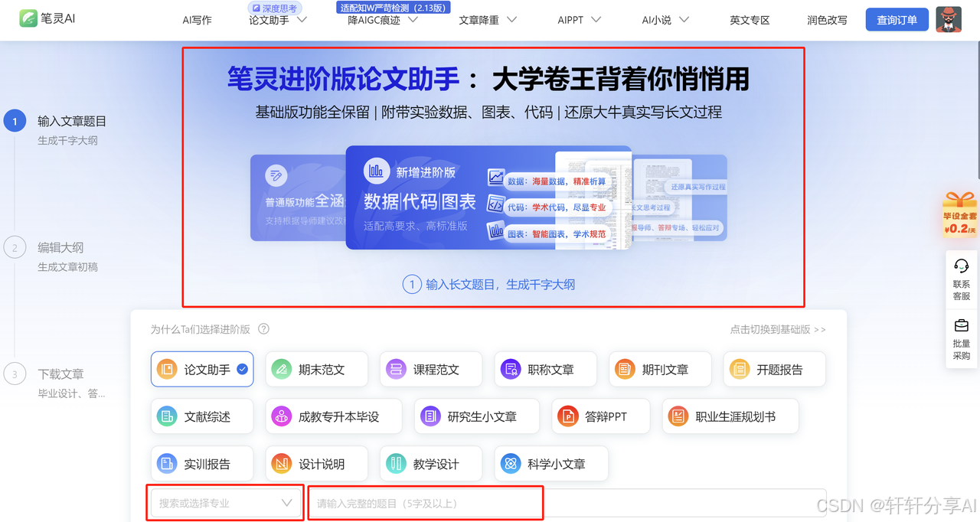The width and height of the screenshot is (980, 522).
Task: Click the 联系客服 label
Action: click(962, 290)
